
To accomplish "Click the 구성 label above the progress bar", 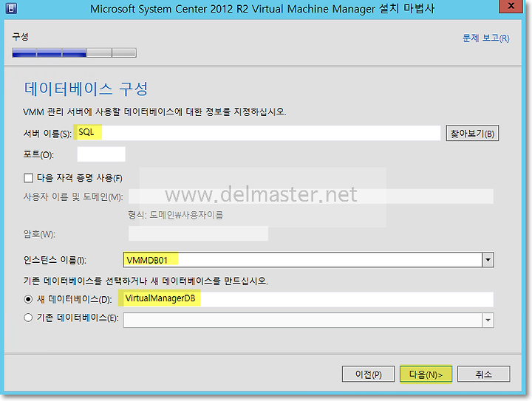I will 20,36.
